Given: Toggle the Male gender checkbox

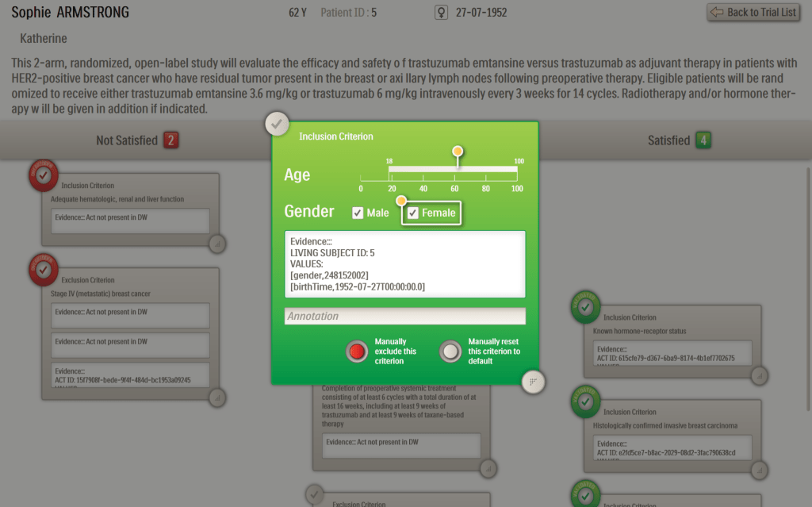Looking at the screenshot, I should pos(358,213).
